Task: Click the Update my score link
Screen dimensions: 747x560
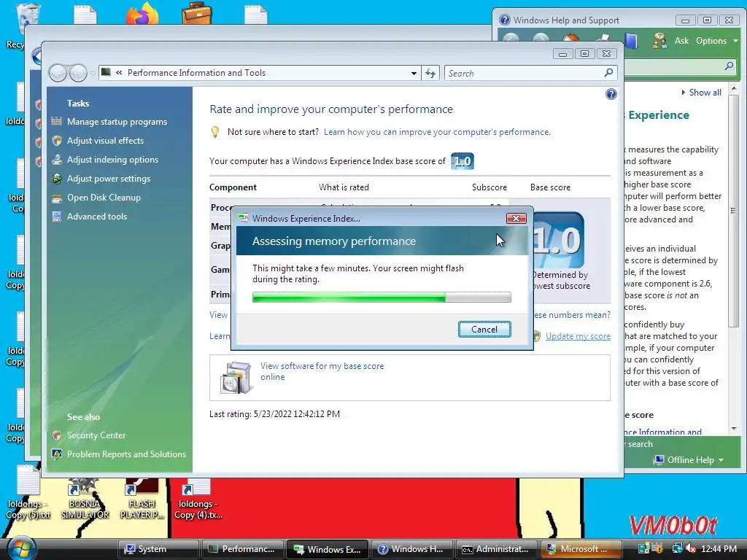Action: pos(578,336)
